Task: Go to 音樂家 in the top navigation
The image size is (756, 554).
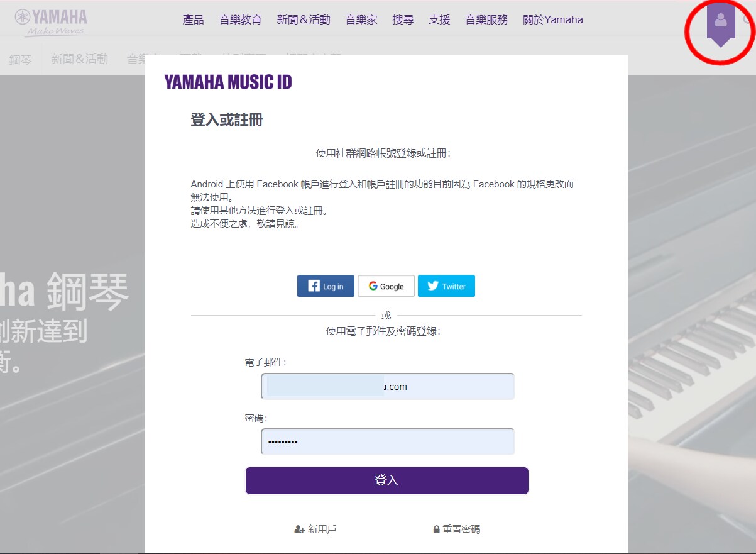Action: [x=361, y=19]
